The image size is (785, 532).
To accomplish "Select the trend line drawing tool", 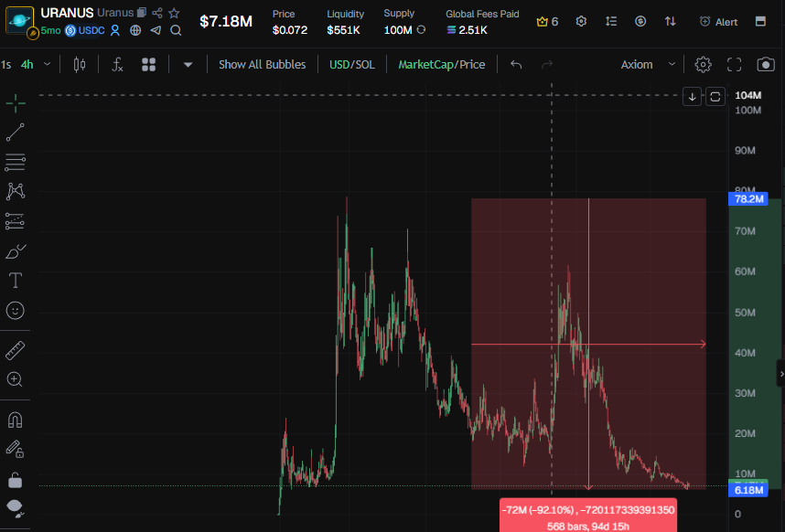I will pos(16,133).
